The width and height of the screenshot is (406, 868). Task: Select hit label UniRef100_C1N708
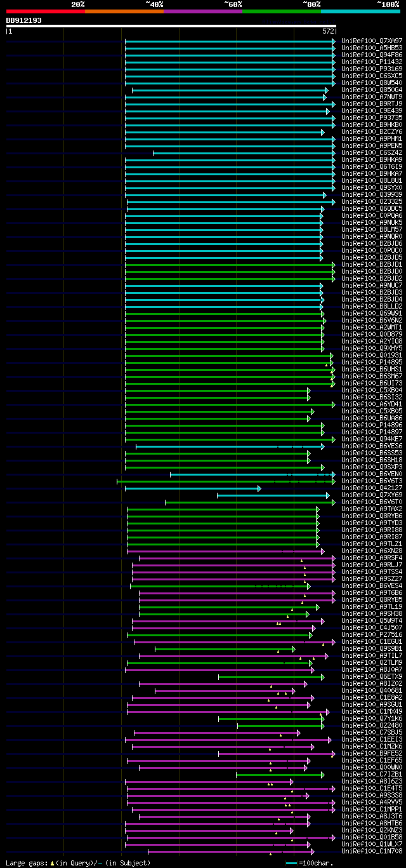(x=372, y=851)
